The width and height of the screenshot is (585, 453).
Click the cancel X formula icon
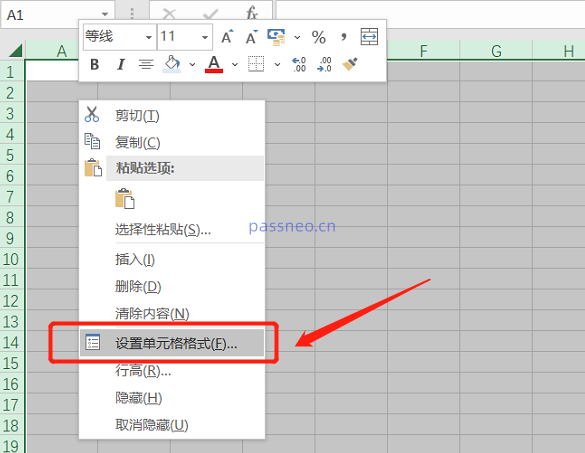point(169,14)
